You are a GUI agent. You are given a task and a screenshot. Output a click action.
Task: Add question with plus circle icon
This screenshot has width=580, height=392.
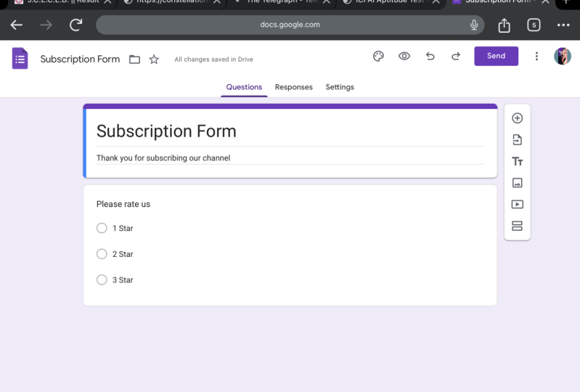pos(517,118)
